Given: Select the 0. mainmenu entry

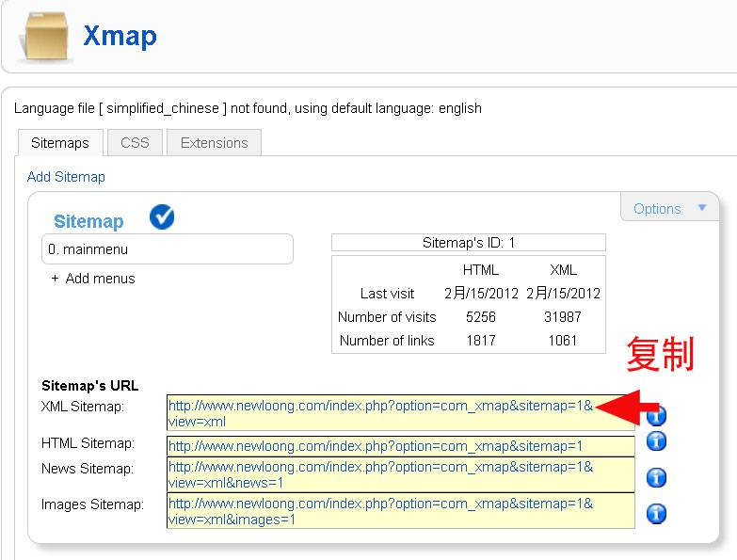Looking at the screenshot, I should click(168, 249).
